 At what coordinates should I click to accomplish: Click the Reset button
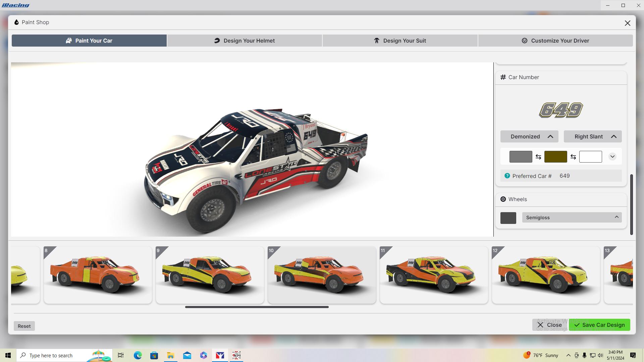point(24,325)
